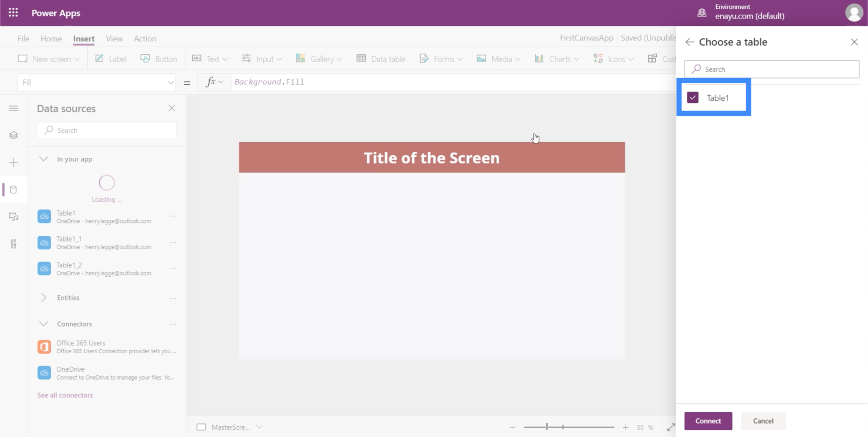Open the Fill property selector
The width and height of the screenshot is (868, 437).
point(97,82)
